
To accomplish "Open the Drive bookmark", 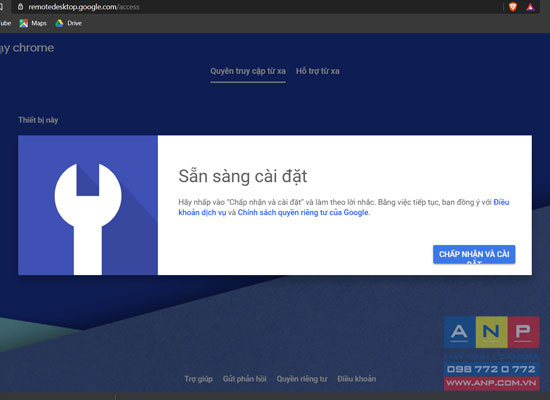I will 68,23.
